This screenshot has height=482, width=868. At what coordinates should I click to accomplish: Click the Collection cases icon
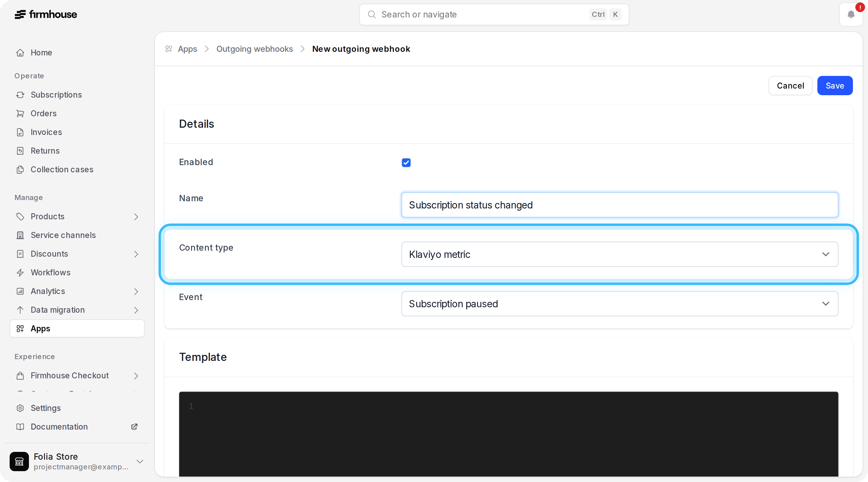[20, 169]
